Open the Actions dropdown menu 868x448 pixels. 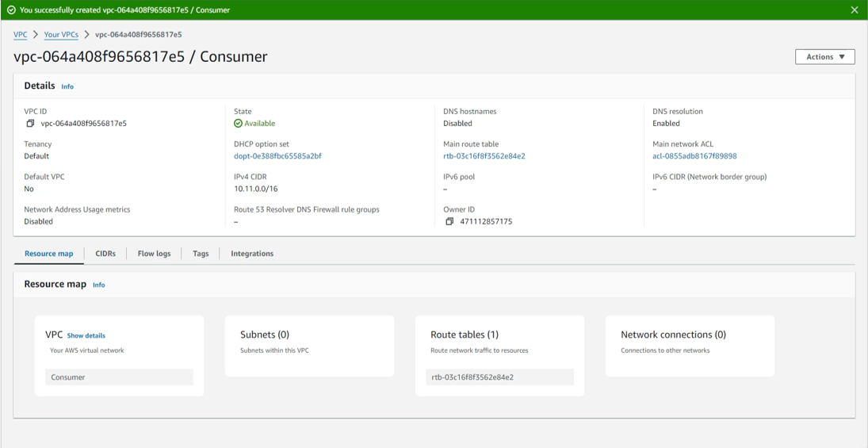coord(824,57)
